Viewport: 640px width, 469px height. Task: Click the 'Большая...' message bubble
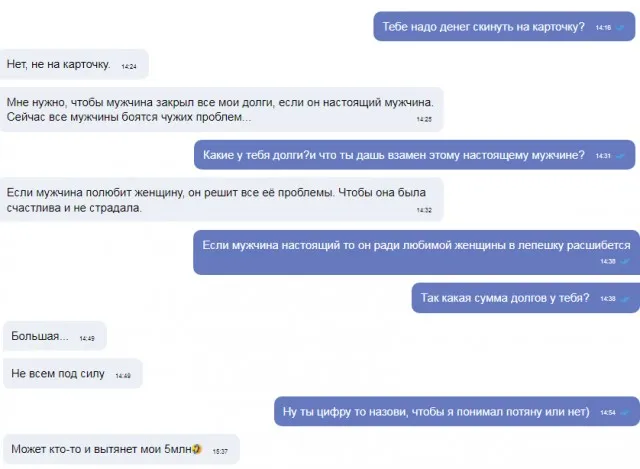pyautogui.click(x=55, y=336)
